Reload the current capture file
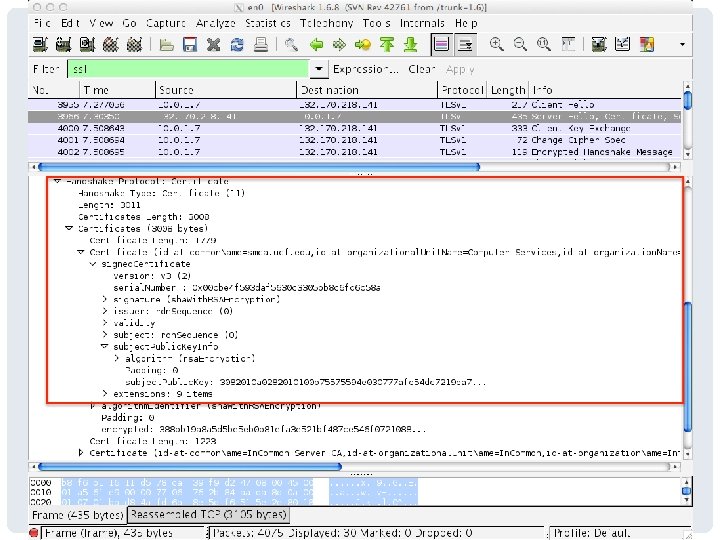 coord(237,45)
